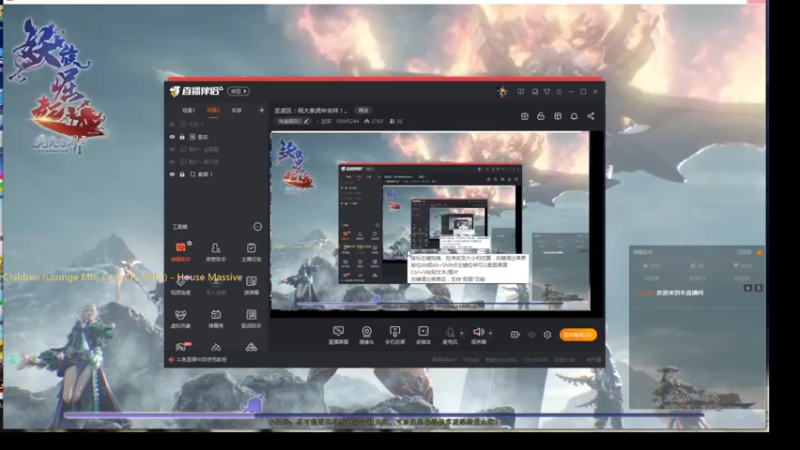This screenshot has width=800, height=450.
Task: Toggle visibility of the 歌词 source
Action: [172, 137]
